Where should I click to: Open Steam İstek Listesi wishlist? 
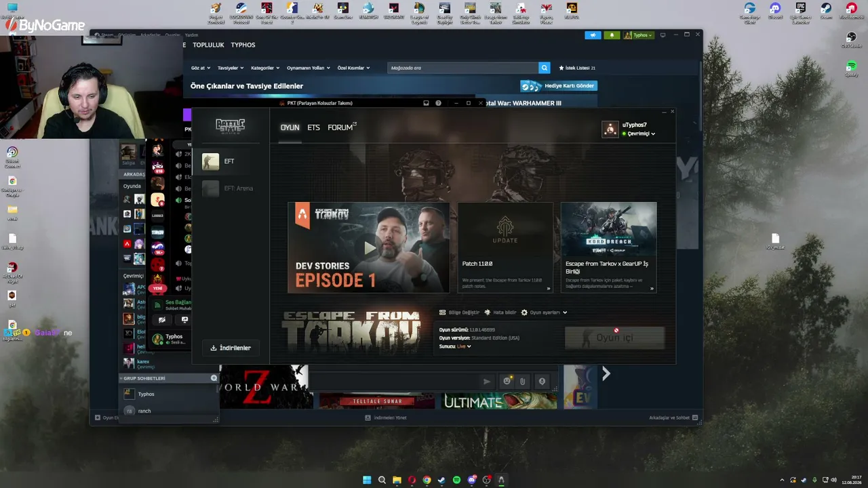577,68
